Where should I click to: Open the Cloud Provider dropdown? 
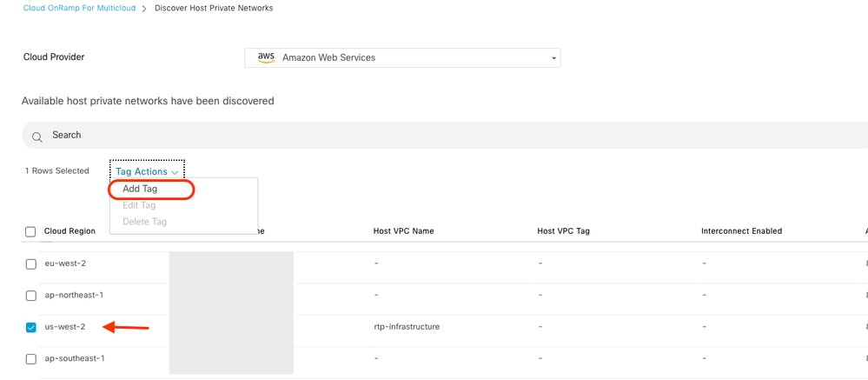402,57
